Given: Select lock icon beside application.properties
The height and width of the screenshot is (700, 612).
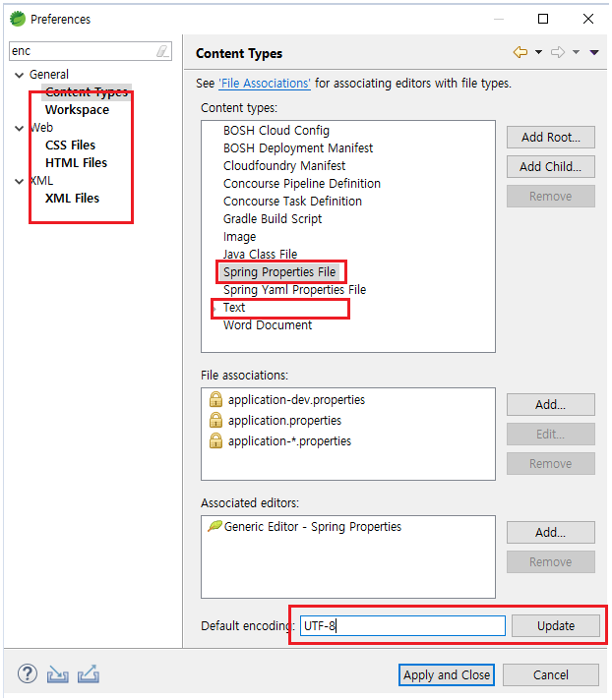Looking at the screenshot, I should coord(215,420).
